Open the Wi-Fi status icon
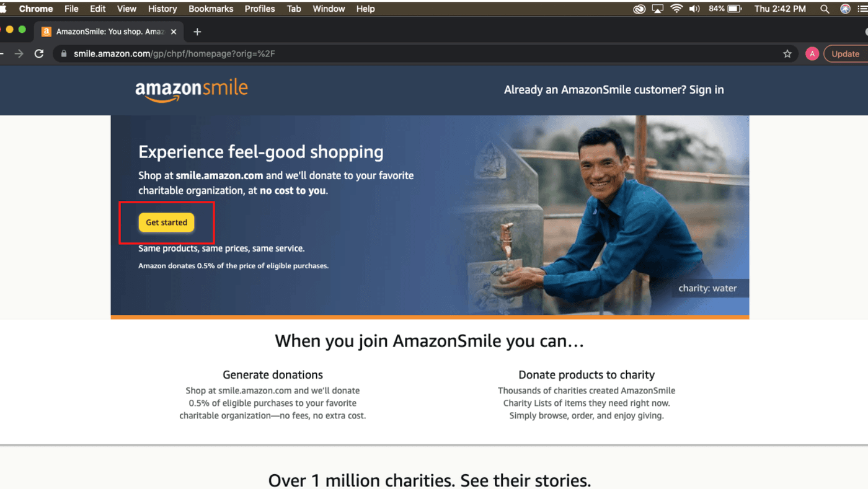Viewport: 868px width, 489px height. click(x=676, y=9)
